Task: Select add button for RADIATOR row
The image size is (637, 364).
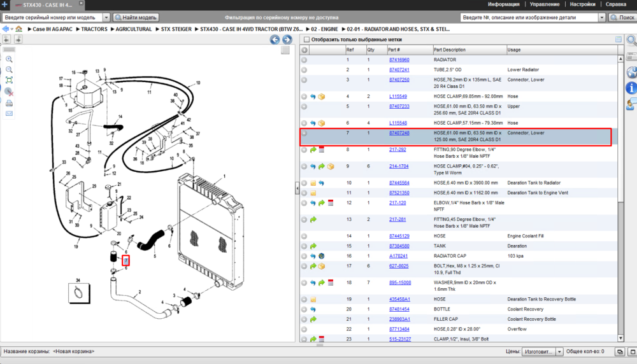Action: [304, 60]
